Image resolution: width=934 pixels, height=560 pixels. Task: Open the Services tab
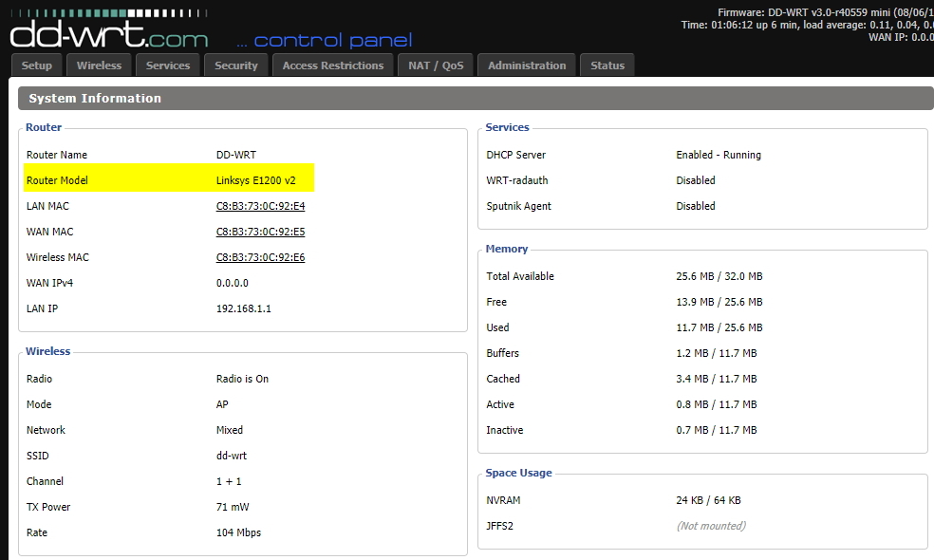click(x=168, y=65)
